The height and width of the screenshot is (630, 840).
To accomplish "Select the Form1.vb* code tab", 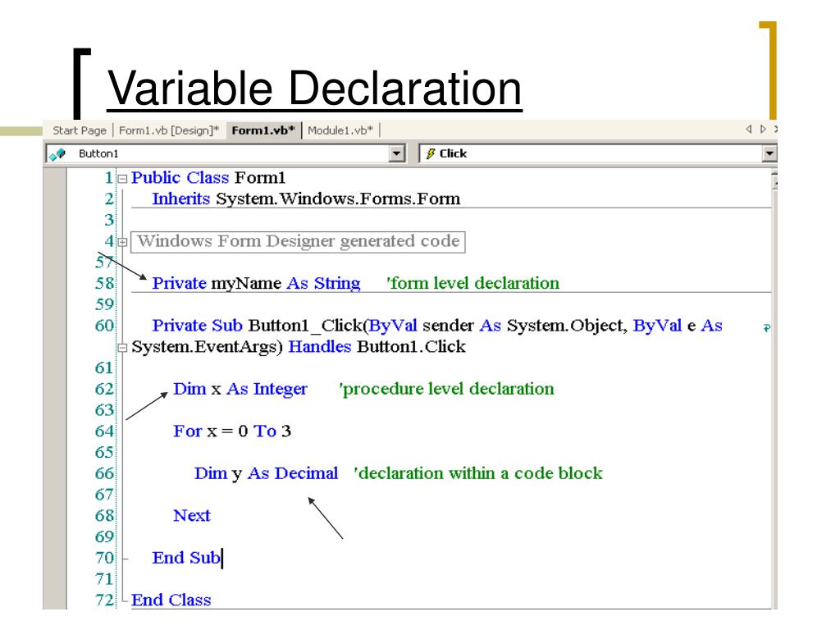I will coord(263,130).
